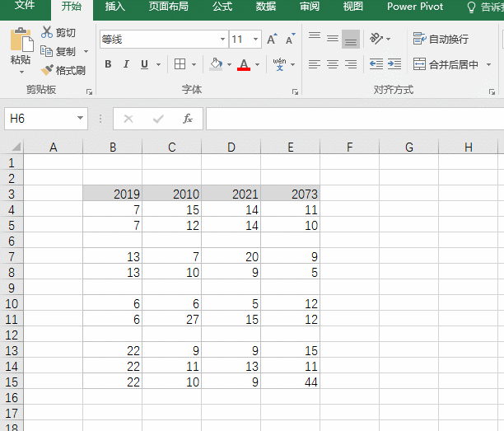Toggle Wrap Text (自动换行)
504x431 pixels.
coord(441,39)
